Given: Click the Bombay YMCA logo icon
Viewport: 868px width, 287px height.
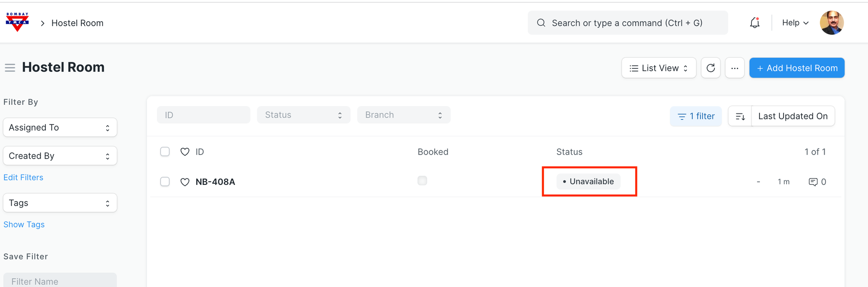Looking at the screenshot, I should point(17,22).
